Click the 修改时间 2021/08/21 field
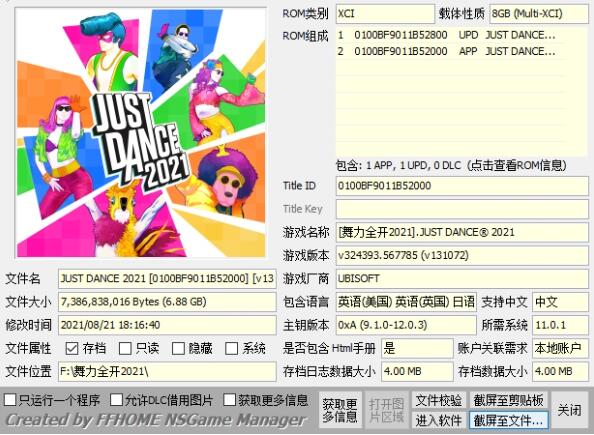This screenshot has width=594, height=435. click(167, 325)
